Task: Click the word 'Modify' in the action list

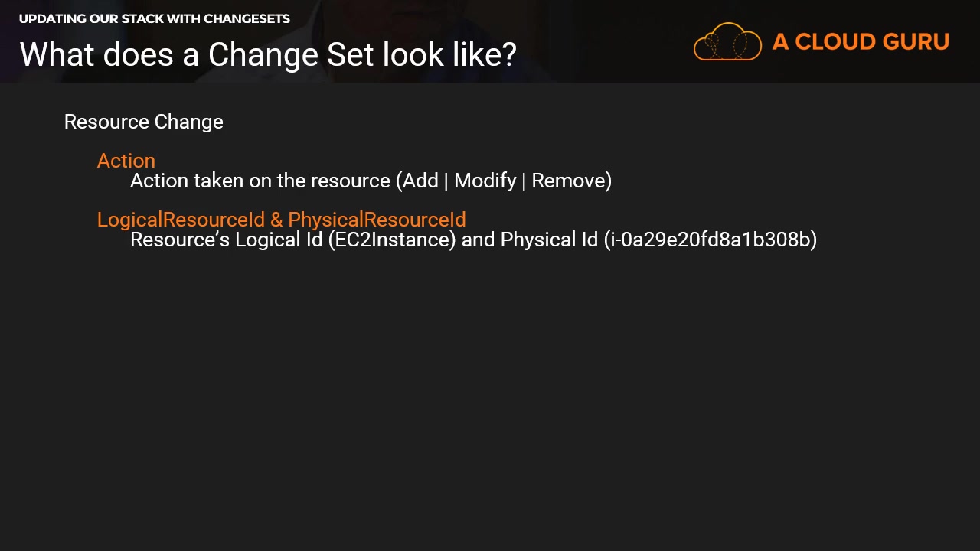Action: [485, 181]
